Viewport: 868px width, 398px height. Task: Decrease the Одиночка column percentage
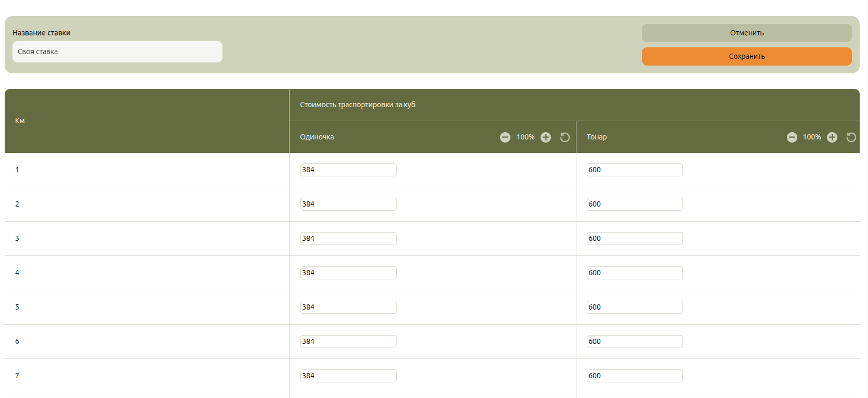[x=505, y=137]
